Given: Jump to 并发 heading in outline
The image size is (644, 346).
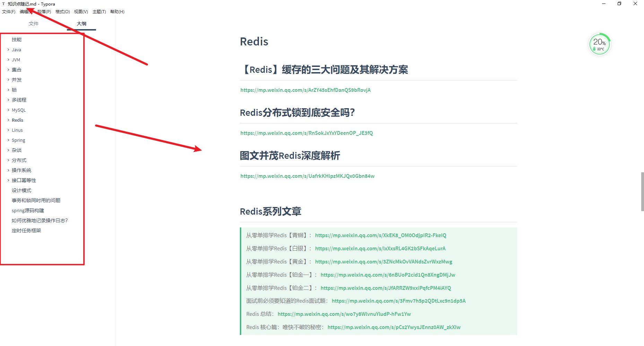Looking at the screenshot, I should 17,80.
